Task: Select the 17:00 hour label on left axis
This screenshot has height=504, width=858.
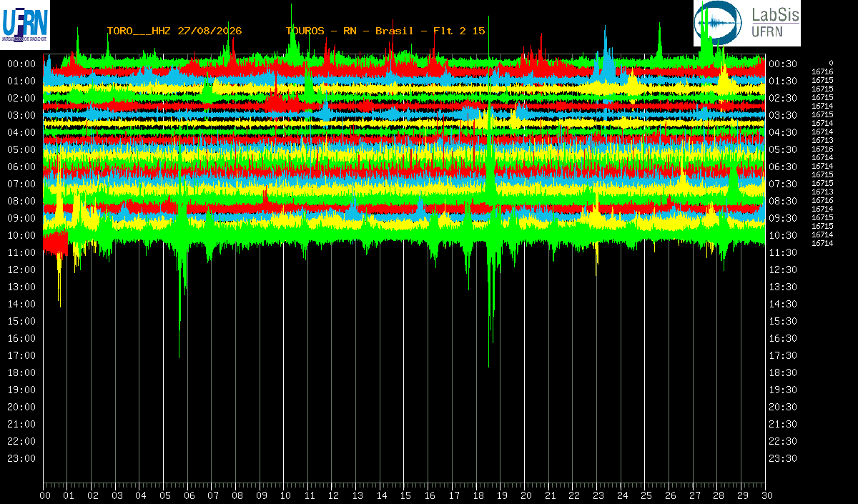Action: point(21,355)
